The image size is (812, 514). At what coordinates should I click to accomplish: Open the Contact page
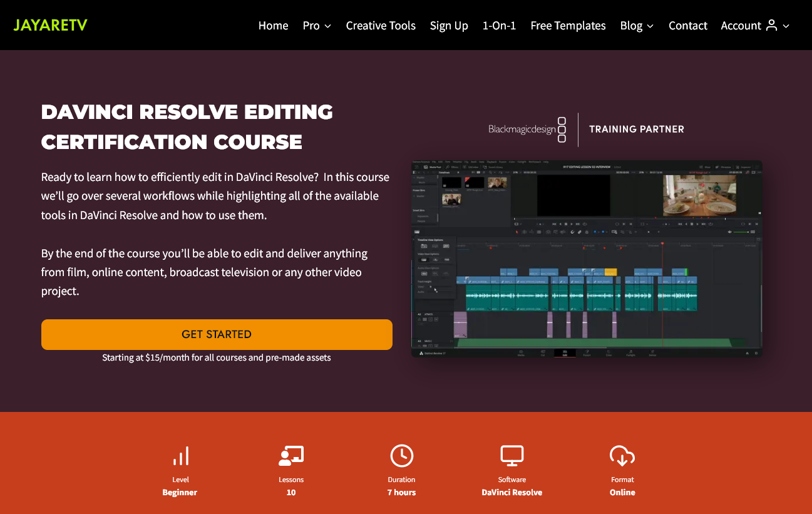pyautogui.click(x=688, y=26)
